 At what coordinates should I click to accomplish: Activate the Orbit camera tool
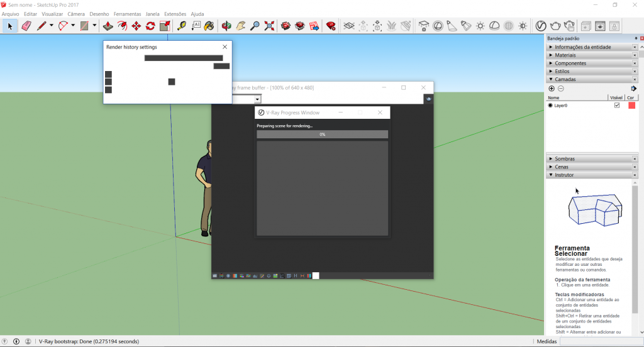(x=226, y=26)
